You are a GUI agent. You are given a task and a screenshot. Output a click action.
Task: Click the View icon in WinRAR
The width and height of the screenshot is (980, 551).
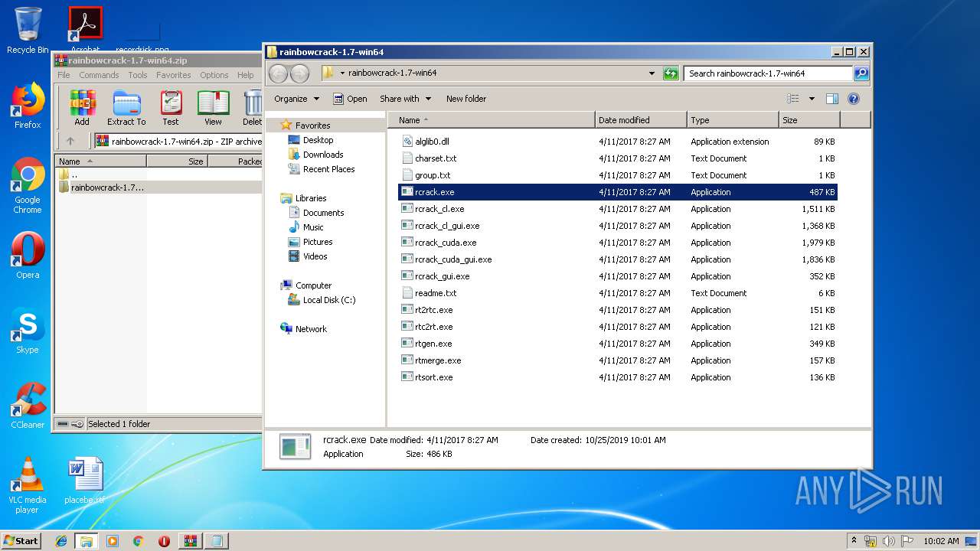point(213,107)
